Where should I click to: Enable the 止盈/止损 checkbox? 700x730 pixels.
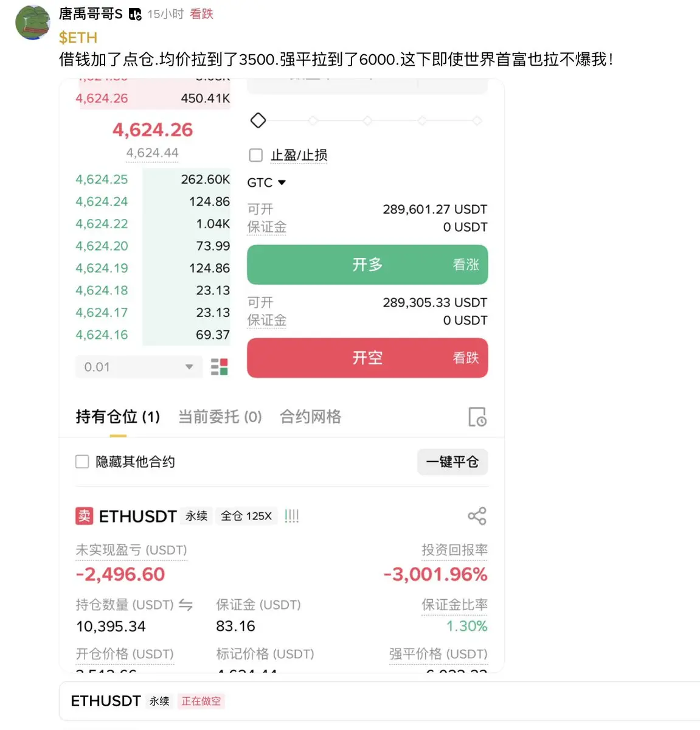point(256,155)
